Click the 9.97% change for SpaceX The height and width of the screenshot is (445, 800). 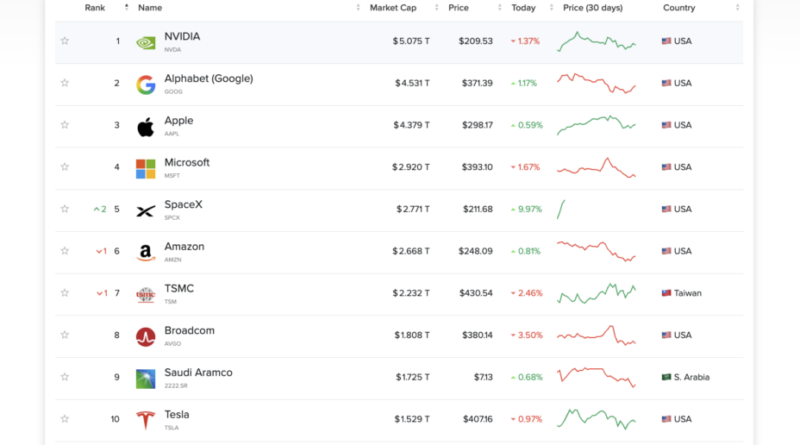click(x=530, y=209)
